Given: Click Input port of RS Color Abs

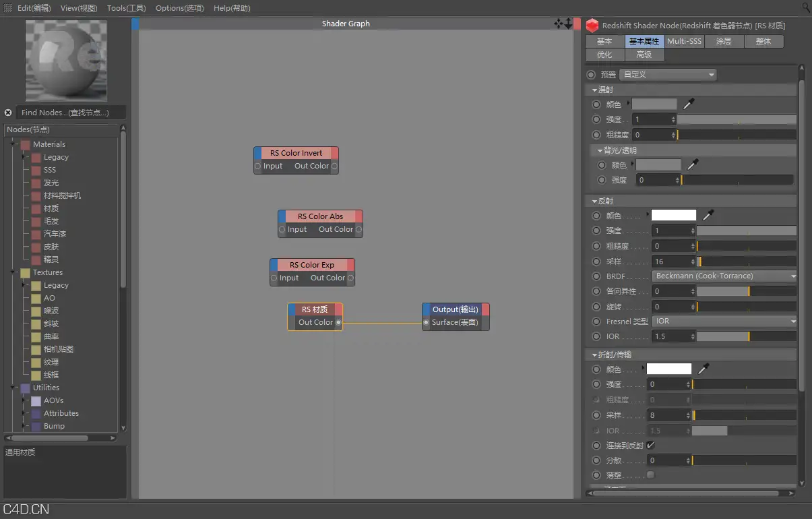Looking at the screenshot, I should click(x=282, y=229).
